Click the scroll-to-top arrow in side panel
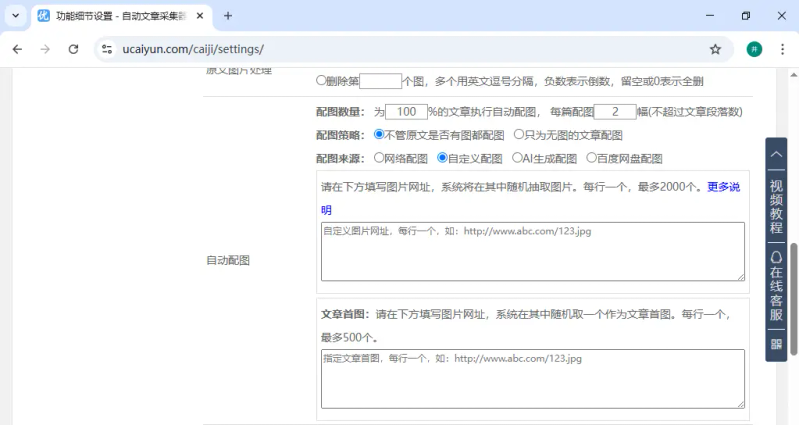 (x=776, y=154)
